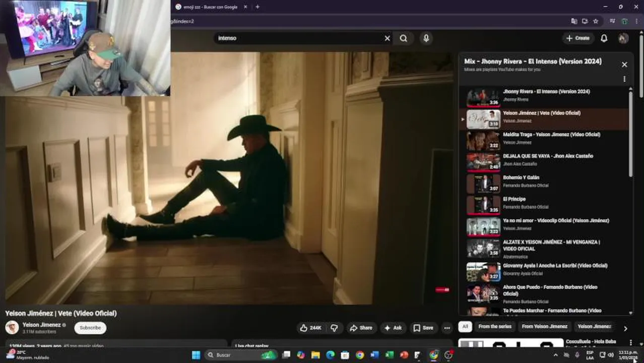Play DEJALA QUE SE VAYA thumbnail
Viewport: 644px width, 363px height.
(483, 161)
